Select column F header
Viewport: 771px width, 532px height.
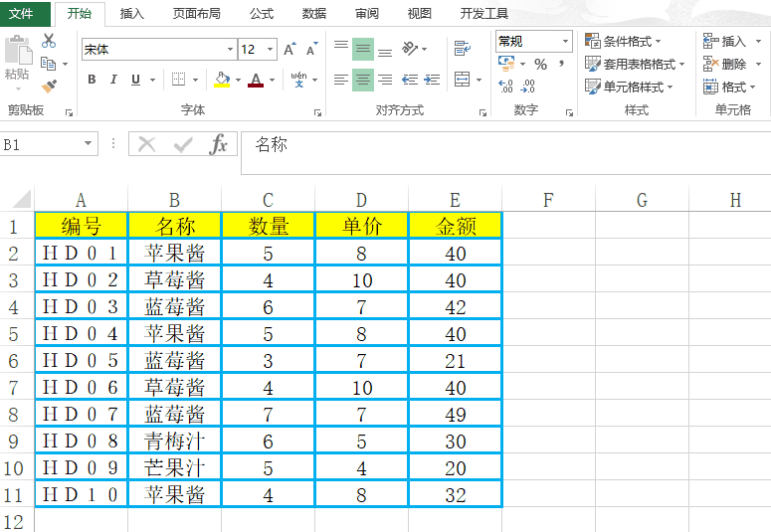[x=548, y=200]
